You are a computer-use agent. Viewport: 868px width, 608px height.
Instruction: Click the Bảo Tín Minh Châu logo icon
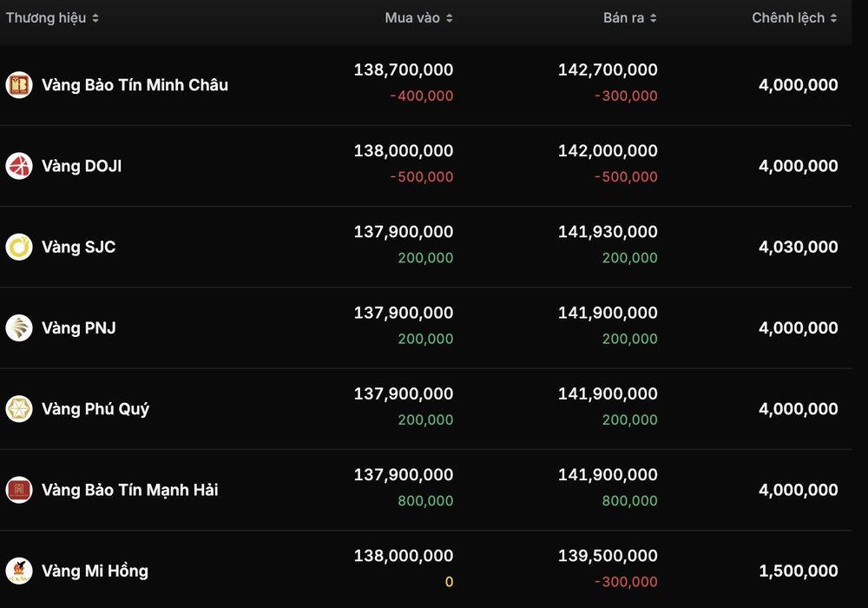click(x=19, y=85)
